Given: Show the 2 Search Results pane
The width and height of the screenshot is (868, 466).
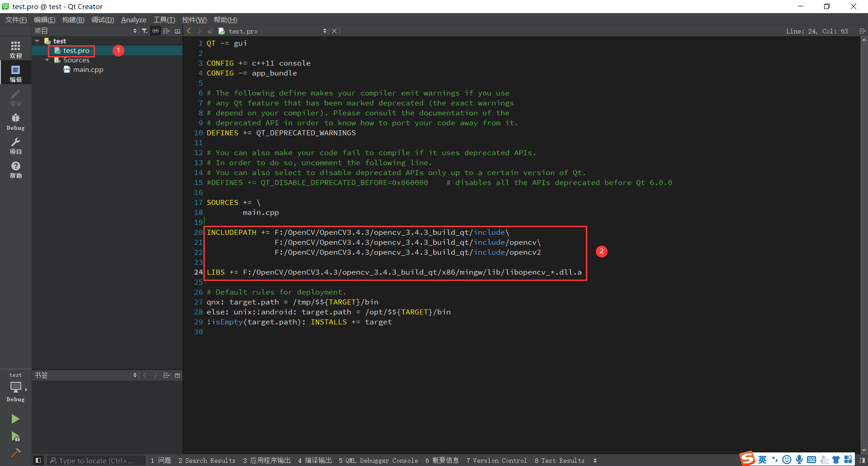Looking at the screenshot, I should 207,460.
